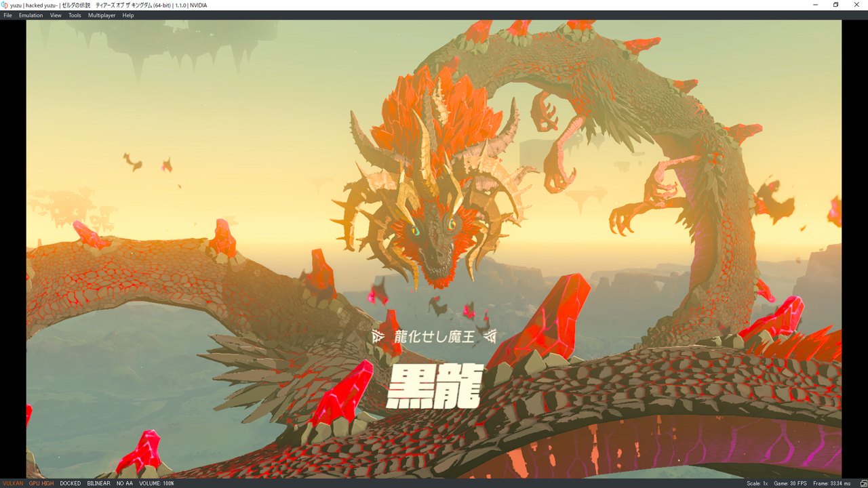Click the large 黒龍 boss title
Viewport: 868px width, 488px height.
point(434,387)
